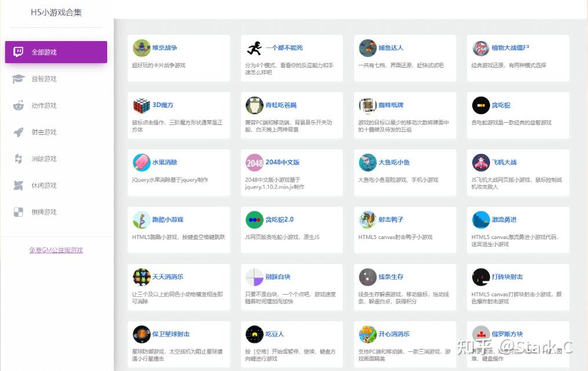Click description jQuery水果消除基于jquery制作

click(x=170, y=180)
